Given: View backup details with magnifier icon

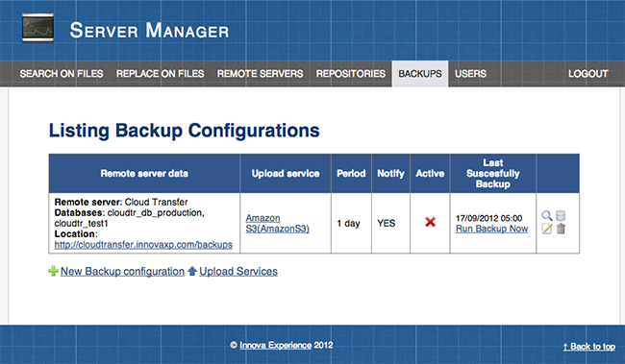Looking at the screenshot, I should point(547,216).
